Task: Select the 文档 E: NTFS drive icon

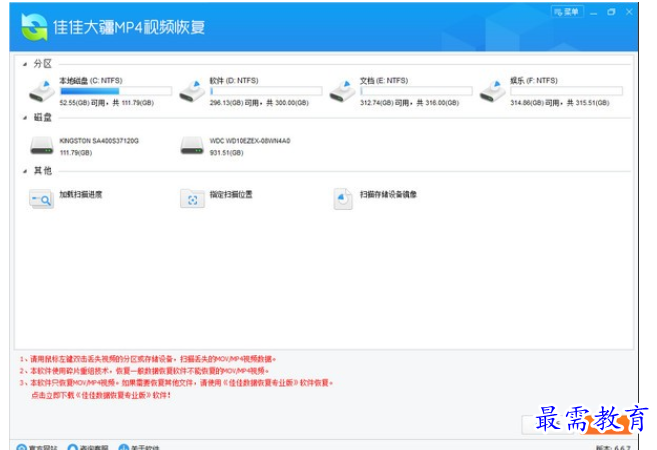Action: pos(342,91)
